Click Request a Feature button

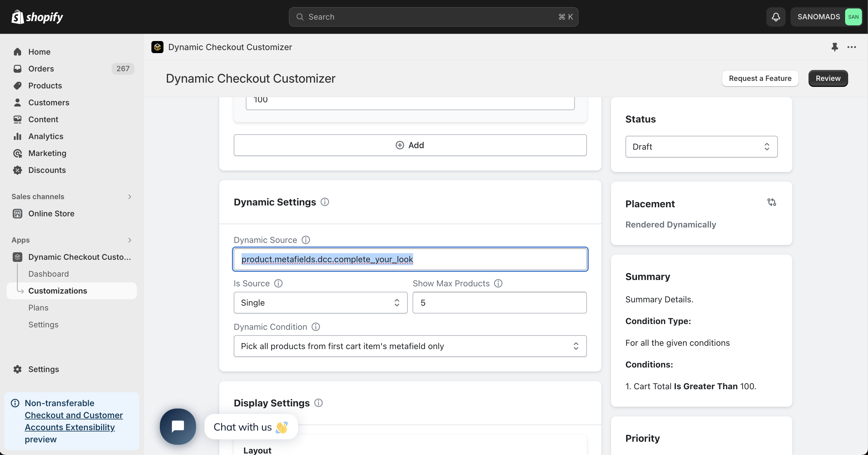pos(760,78)
